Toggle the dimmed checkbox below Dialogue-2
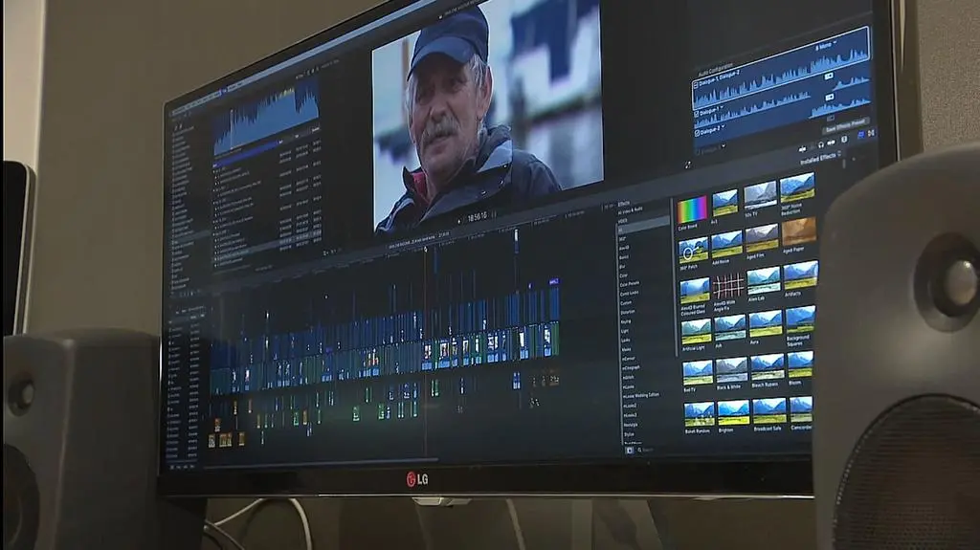 (x=698, y=152)
